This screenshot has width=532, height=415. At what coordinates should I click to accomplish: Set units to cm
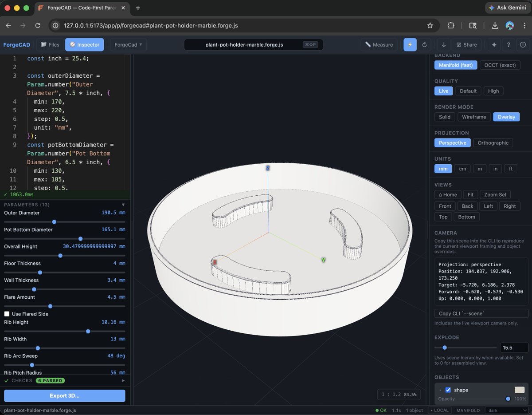coord(462,169)
